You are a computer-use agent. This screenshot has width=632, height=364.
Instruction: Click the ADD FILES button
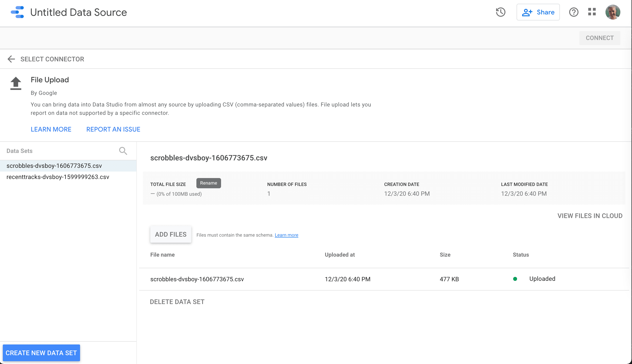tap(171, 235)
